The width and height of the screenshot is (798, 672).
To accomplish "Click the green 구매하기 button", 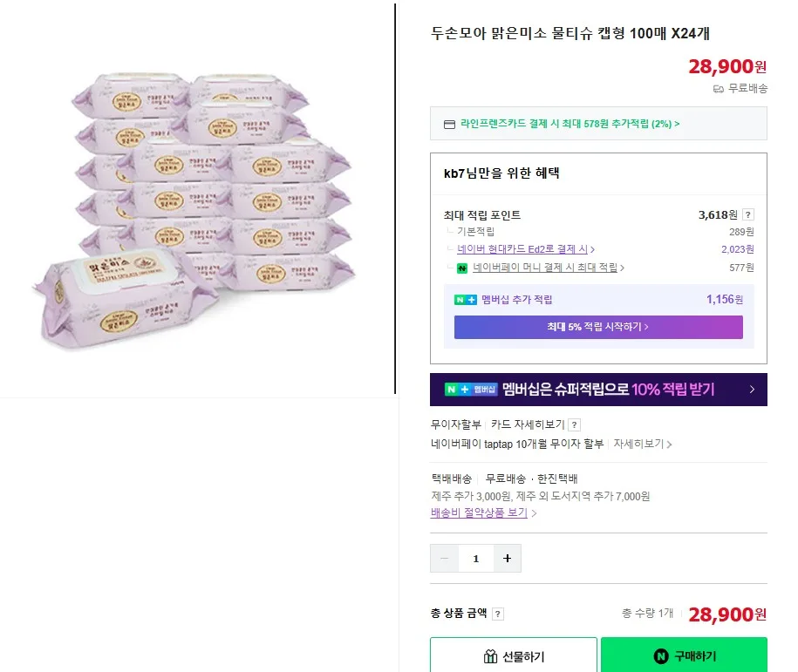I will tap(684, 655).
